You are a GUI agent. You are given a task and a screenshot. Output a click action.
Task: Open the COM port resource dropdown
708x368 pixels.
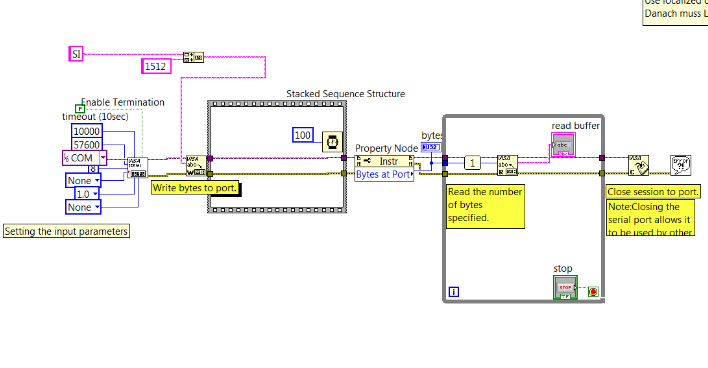coord(103,158)
